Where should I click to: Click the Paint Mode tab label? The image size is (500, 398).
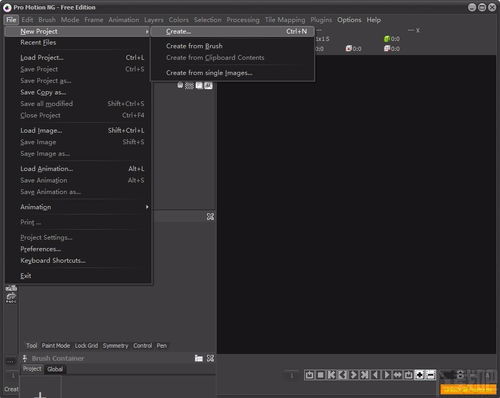tap(56, 346)
